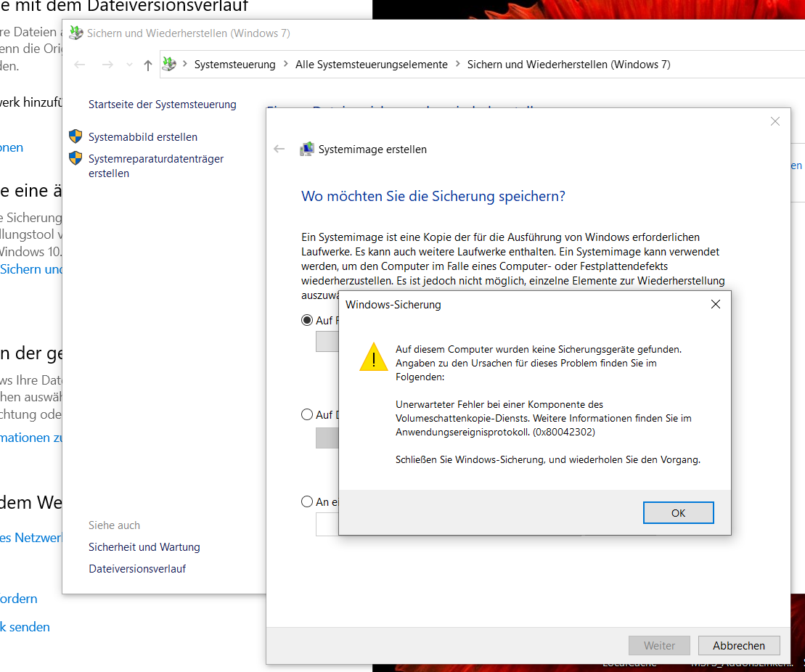This screenshot has height=672, width=805.
Task: Click the forward navigation arrow
Action: [107, 65]
